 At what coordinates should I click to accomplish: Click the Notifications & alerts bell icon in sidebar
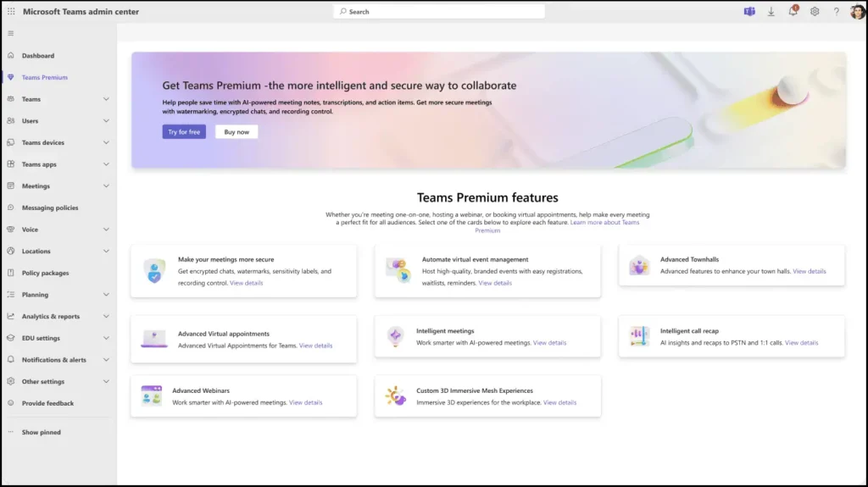[x=10, y=359]
